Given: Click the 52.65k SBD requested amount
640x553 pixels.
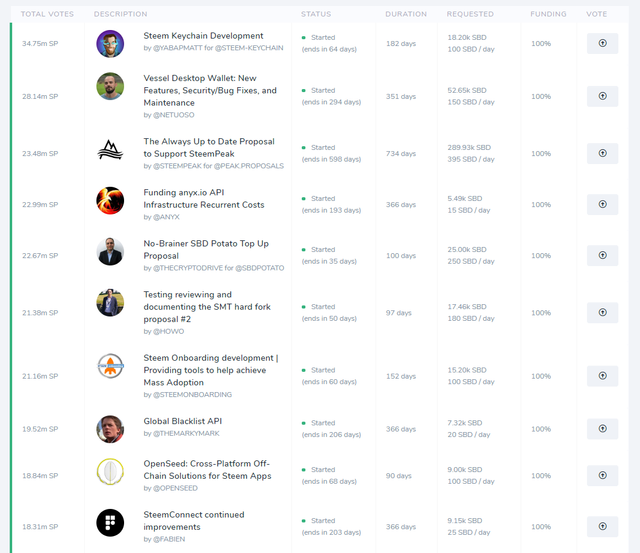Looking at the screenshot, I should coord(467,91).
